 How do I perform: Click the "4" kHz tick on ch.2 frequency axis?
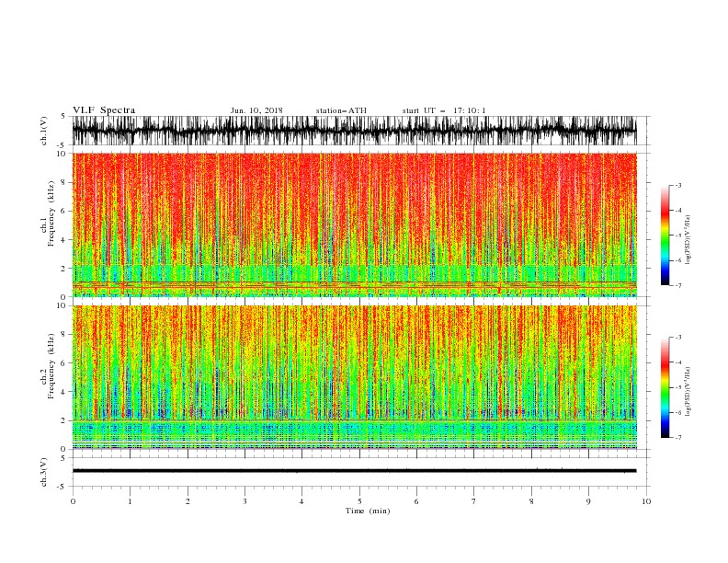coord(63,392)
